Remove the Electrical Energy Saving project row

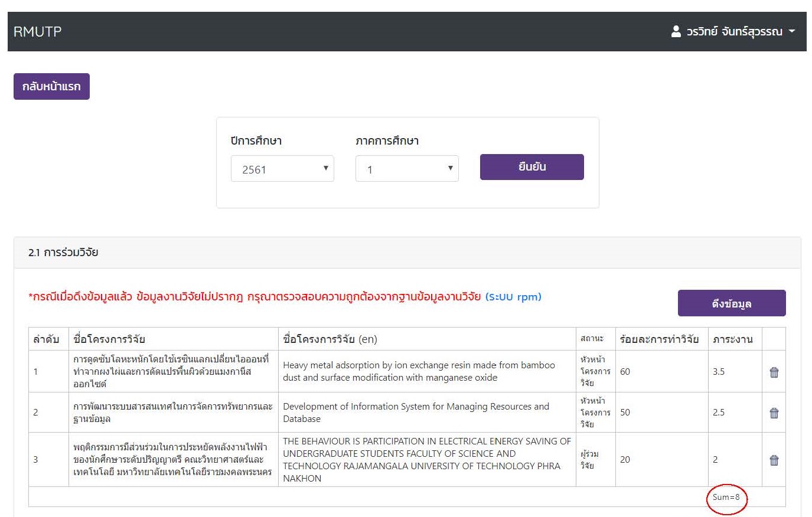[774, 460]
